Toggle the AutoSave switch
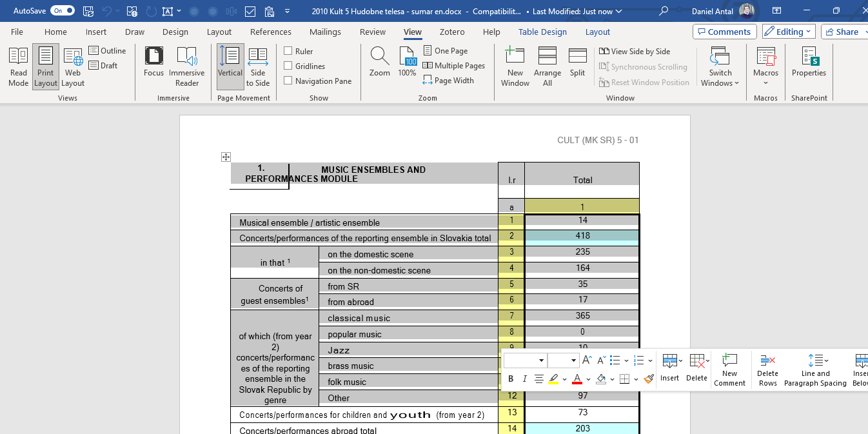868x434 pixels. [x=62, y=11]
